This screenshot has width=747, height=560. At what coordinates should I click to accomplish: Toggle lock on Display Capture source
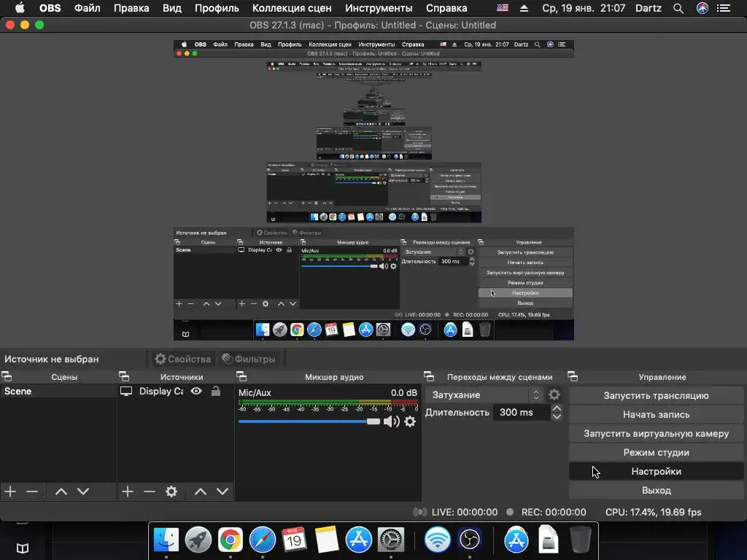(216, 392)
